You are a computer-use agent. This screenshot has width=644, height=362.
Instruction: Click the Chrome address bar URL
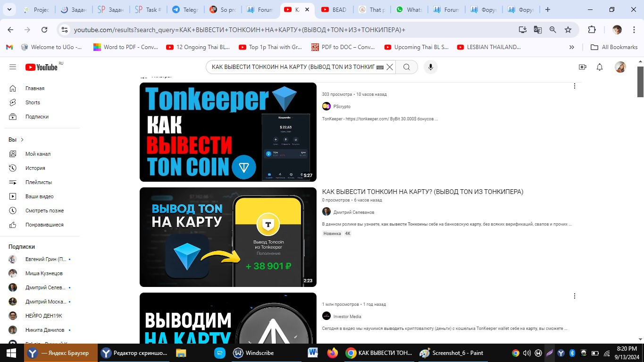(x=240, y=30)
